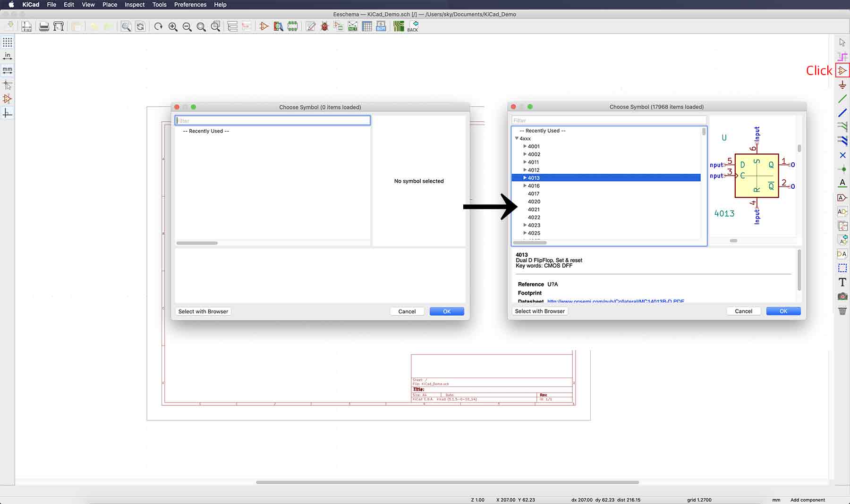This screenshot has width=850, height=504.
Task: Open the symbol fields table icon
Action: pyautogui.click(x=367, y=26)
